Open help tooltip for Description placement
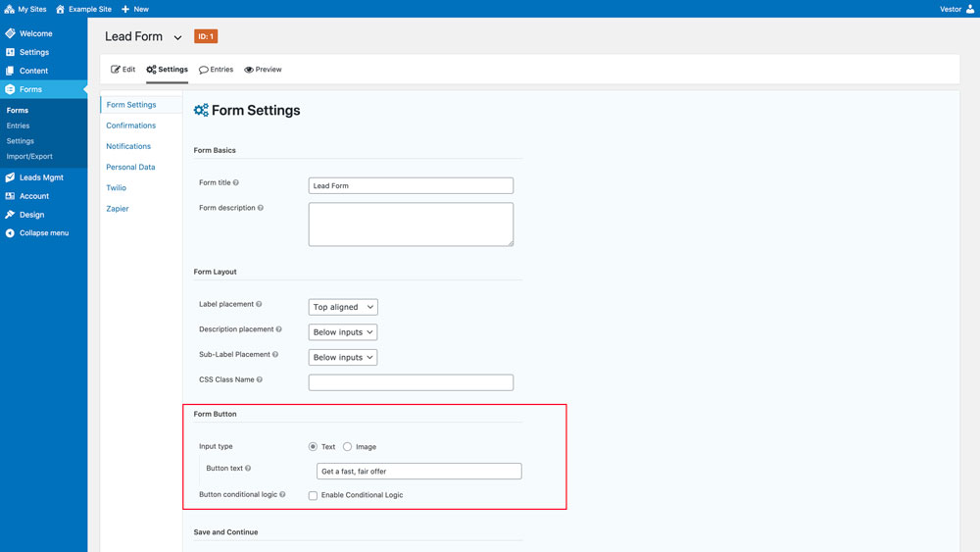Image resolution: width=980 pixels, height=552 pixels. (x=278, y=328)
